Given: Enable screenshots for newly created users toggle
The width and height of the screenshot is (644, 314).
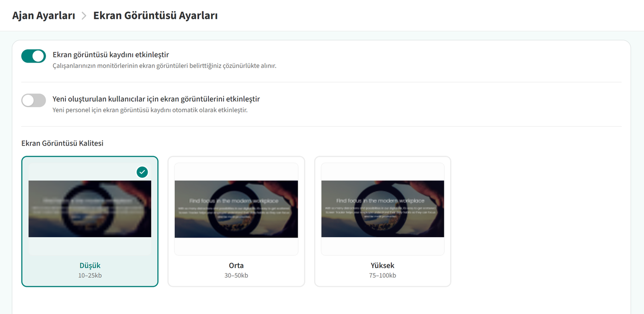Looking at the screenshot, I should 34,100.
